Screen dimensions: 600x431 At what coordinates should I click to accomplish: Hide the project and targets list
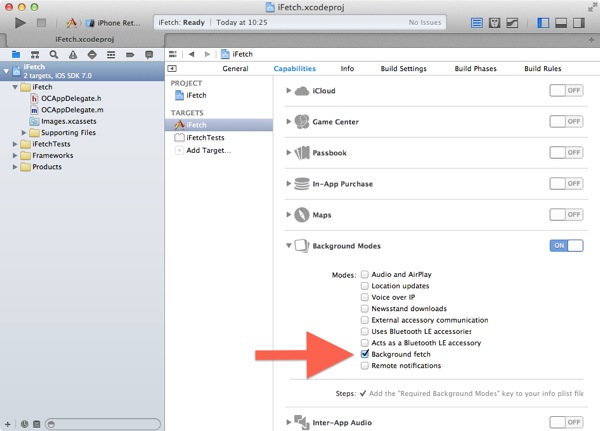pos(172,69)
